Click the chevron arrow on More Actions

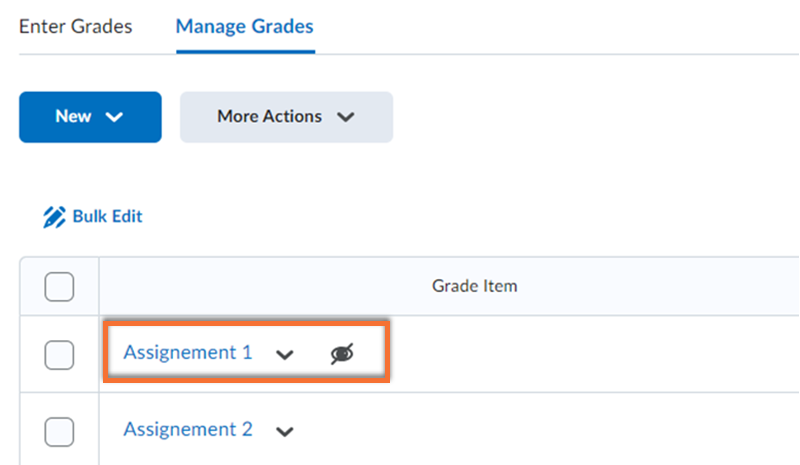pos(346,117)
